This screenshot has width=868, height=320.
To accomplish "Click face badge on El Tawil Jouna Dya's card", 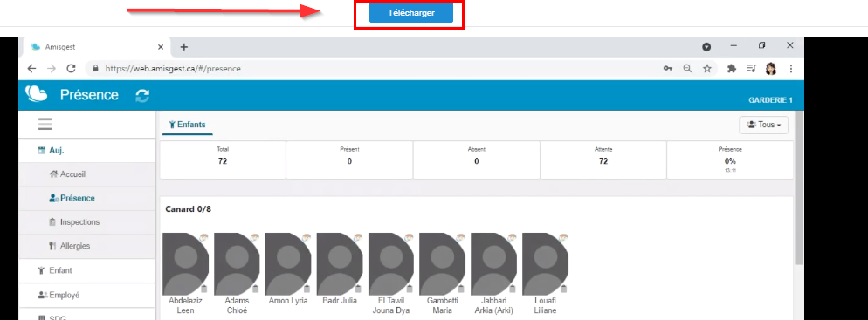I will 409,238.
